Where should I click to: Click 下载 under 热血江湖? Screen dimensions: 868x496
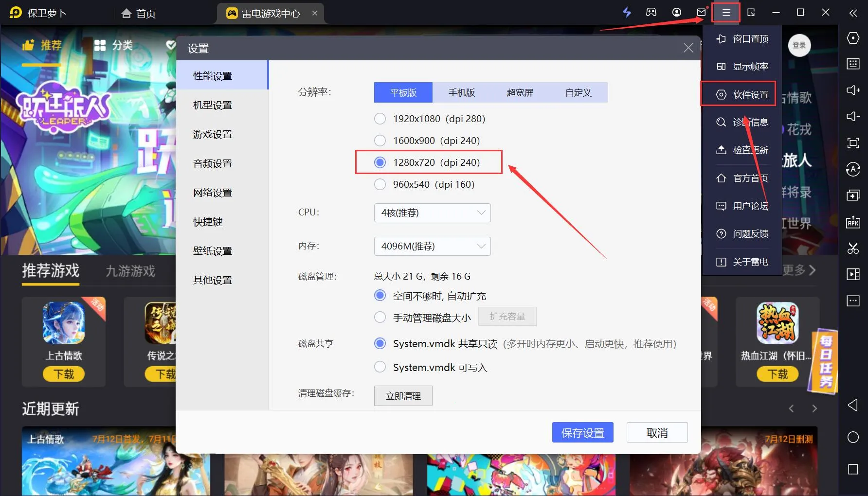coord(777,374)
